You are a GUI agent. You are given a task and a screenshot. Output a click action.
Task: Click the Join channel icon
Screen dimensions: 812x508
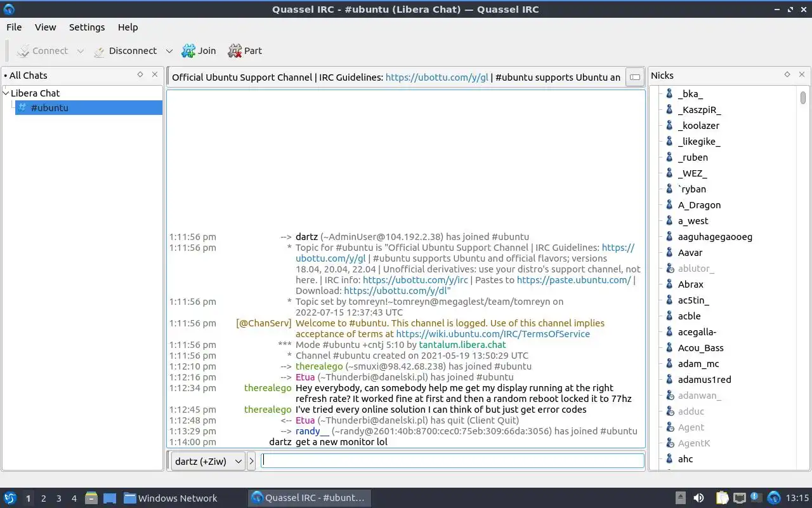[188, 51]
